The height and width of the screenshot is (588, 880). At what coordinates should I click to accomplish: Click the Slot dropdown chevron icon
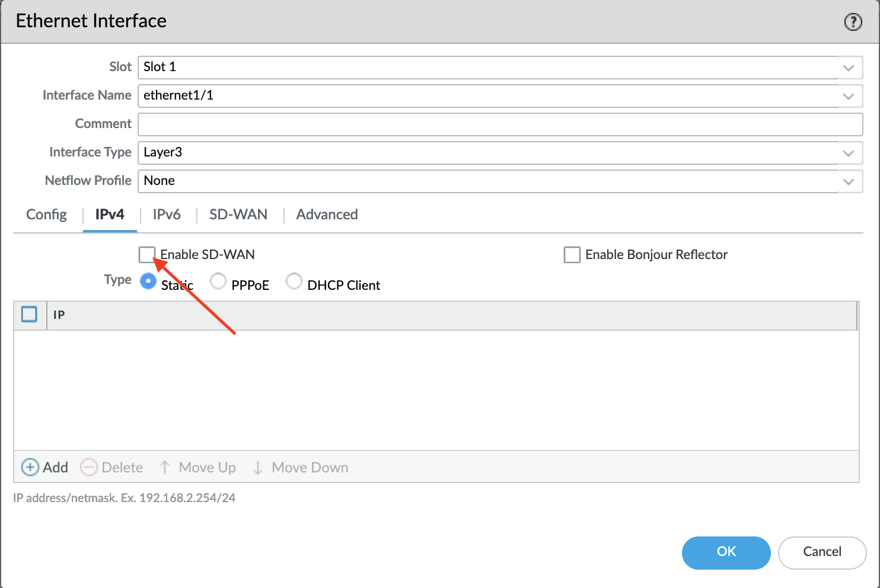pos(849,67)
